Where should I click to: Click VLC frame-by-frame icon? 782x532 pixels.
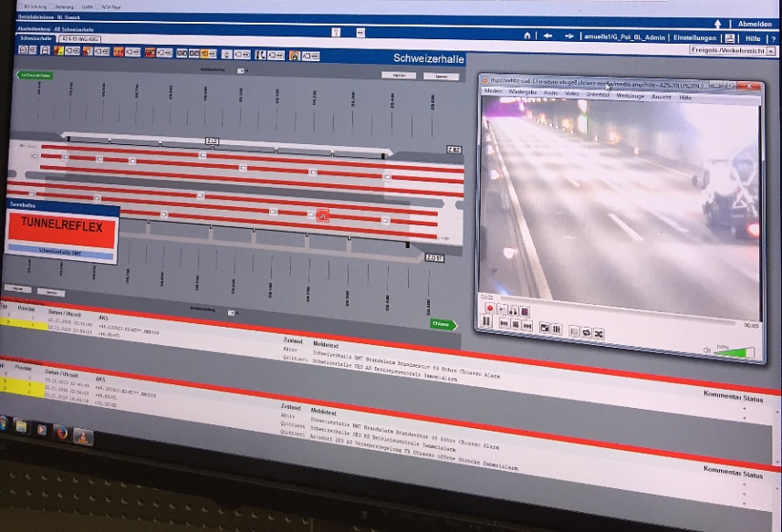coord(525,311)
